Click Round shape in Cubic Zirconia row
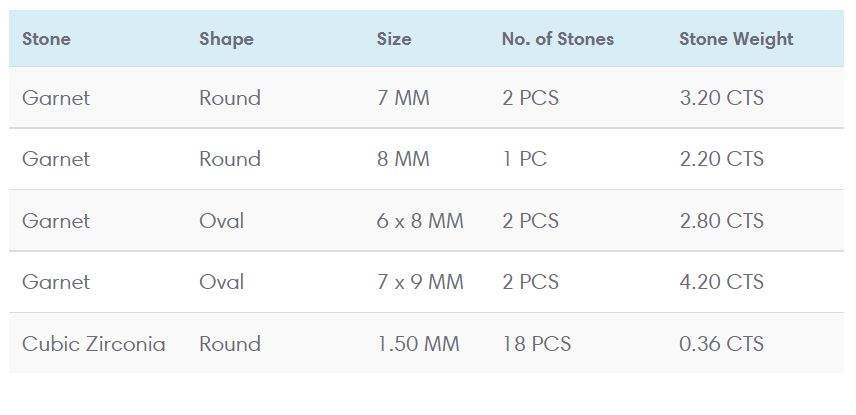The image size is (856, 415). (230, 344)
